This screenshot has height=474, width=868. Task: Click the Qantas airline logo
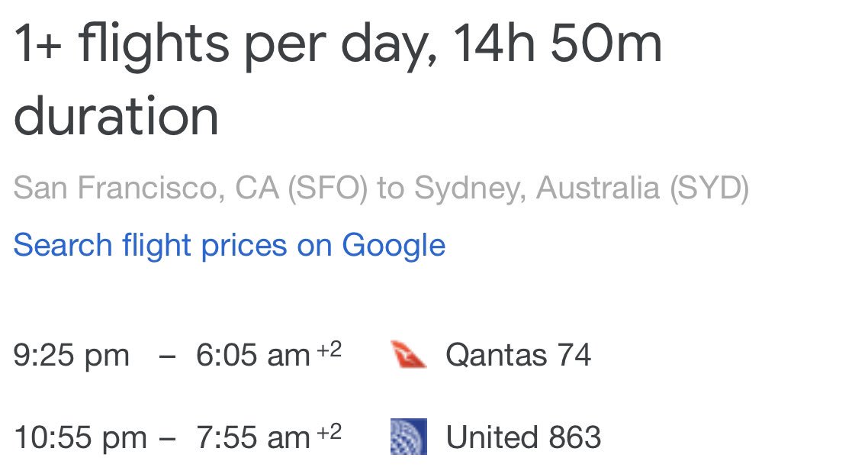(408, 356)
